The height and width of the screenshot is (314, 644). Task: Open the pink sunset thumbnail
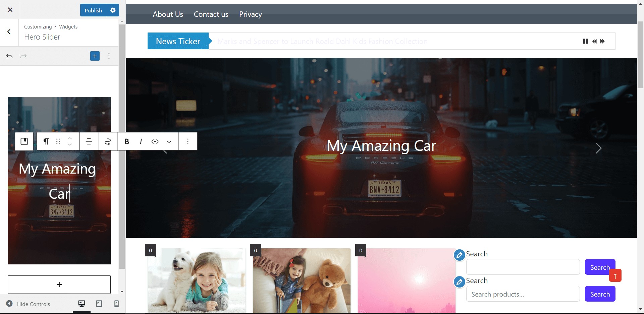point(407,281)
